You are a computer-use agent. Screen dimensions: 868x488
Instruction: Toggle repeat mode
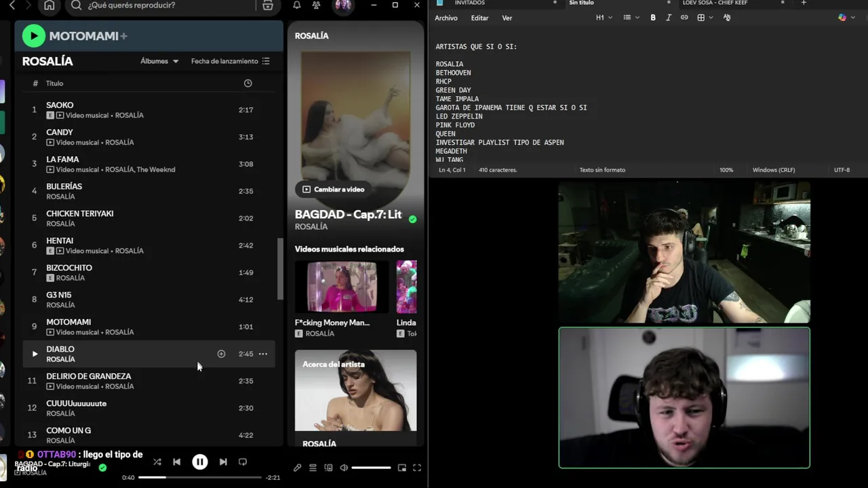(243, 462)
